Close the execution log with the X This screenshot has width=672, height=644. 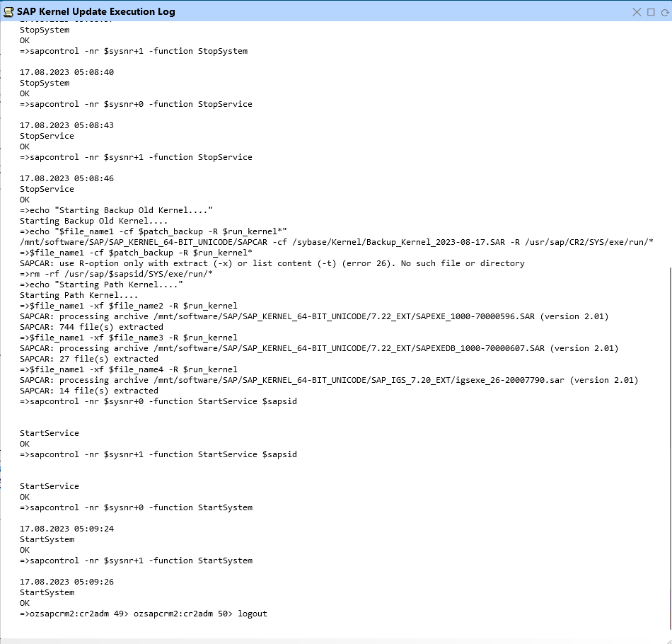point(637,11)
